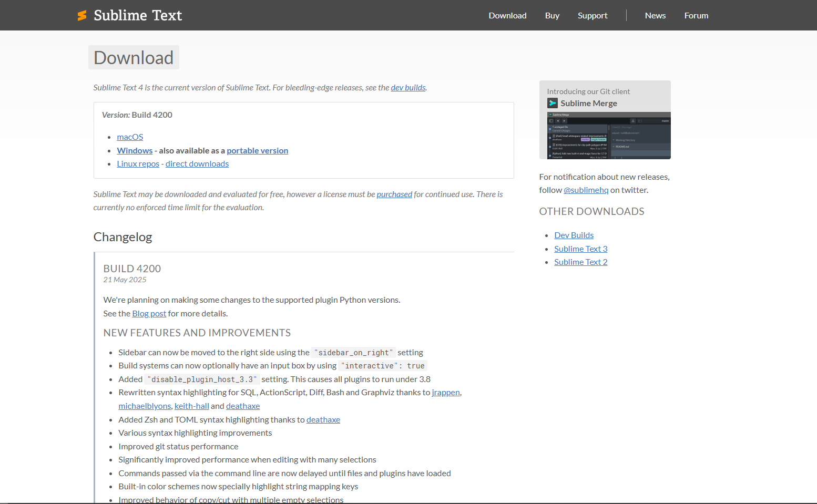Download Sublime Text for macOS
The width and height of the screenshot is (817, 504).
click(x=130, y=137)
